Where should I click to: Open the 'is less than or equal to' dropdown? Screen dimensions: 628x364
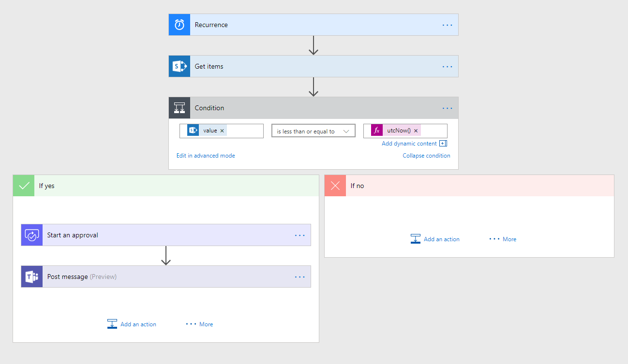click(313, 131)
